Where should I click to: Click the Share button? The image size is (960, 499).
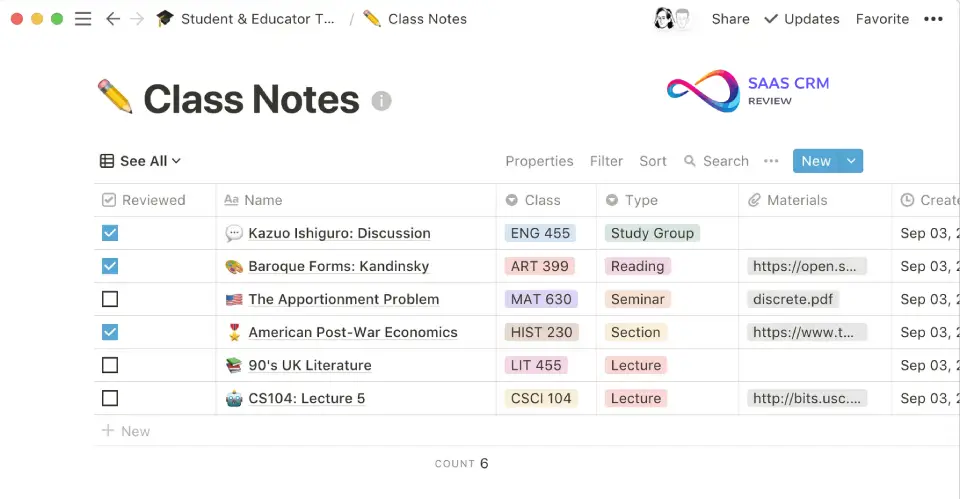[x=730, y=19]
